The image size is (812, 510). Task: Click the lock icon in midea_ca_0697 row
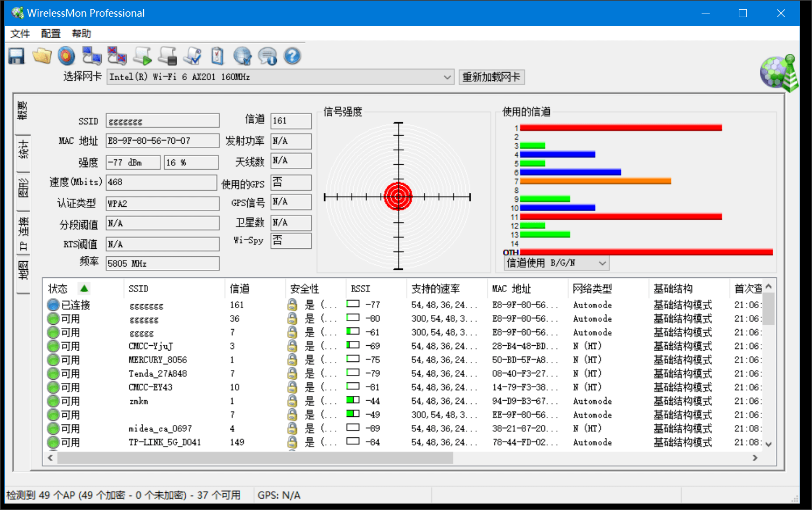tap(292, 428)
